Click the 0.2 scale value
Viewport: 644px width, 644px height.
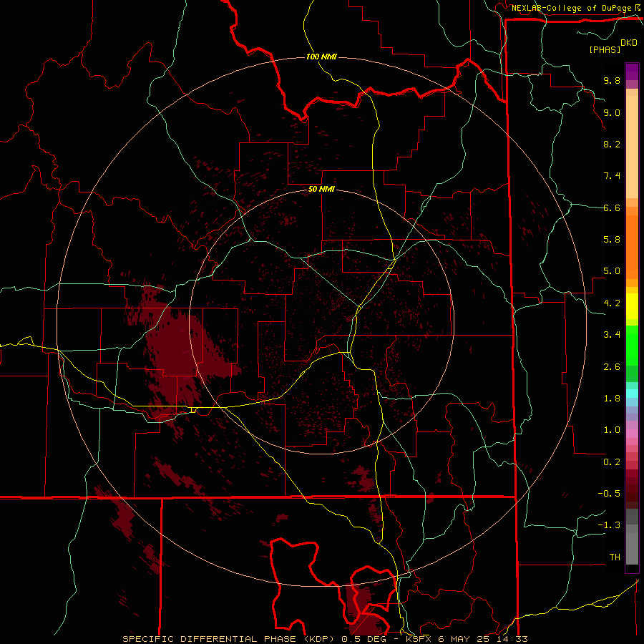click(x=612, y=462)
